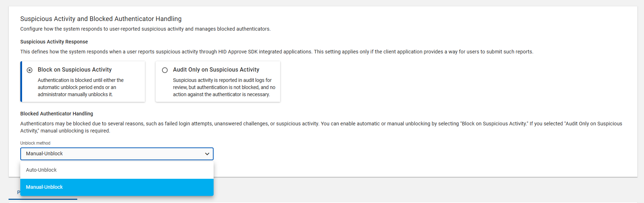Click the blue accent bar on Block card
Viewport: 644px width, 203px height.
pos(21,82)
